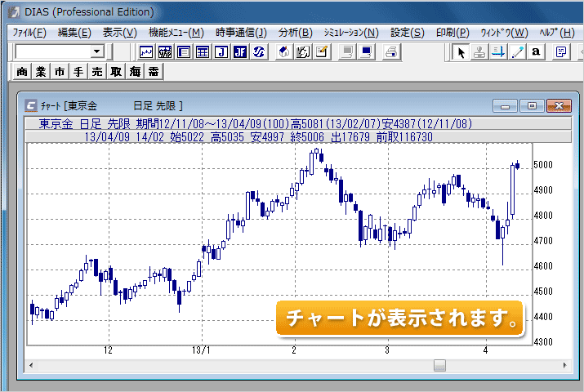Click the 海 category button
The height and width of the screenshot is (392, 584).
[135, 72]
